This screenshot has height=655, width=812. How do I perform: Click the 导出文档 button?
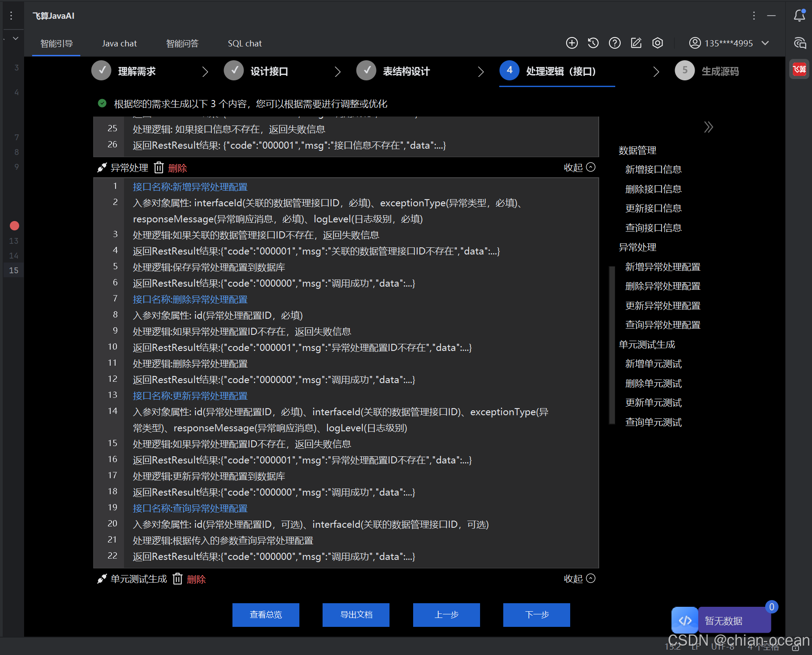point(356,615)
